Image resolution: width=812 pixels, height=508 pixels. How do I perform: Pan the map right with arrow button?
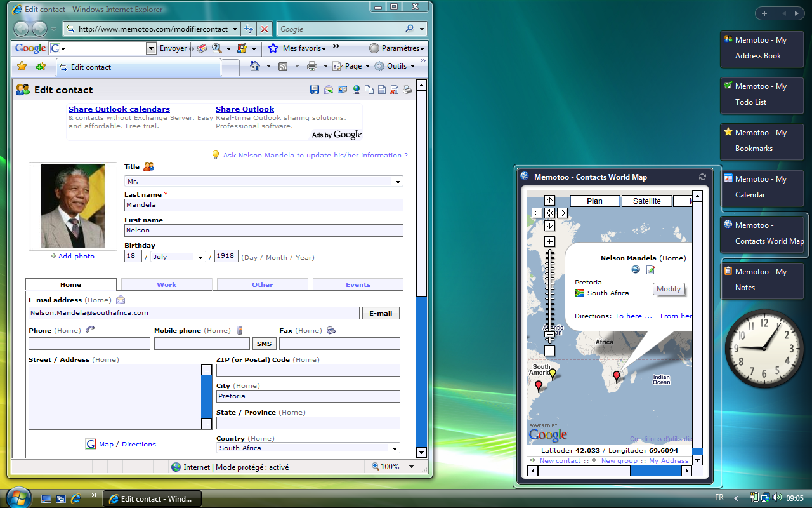tap(562, 213)
